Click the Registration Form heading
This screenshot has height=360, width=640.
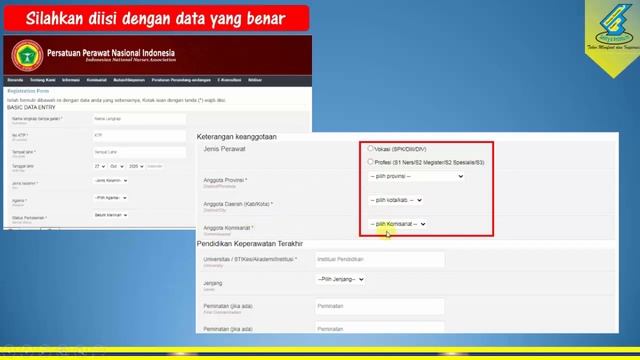(28, 91)
